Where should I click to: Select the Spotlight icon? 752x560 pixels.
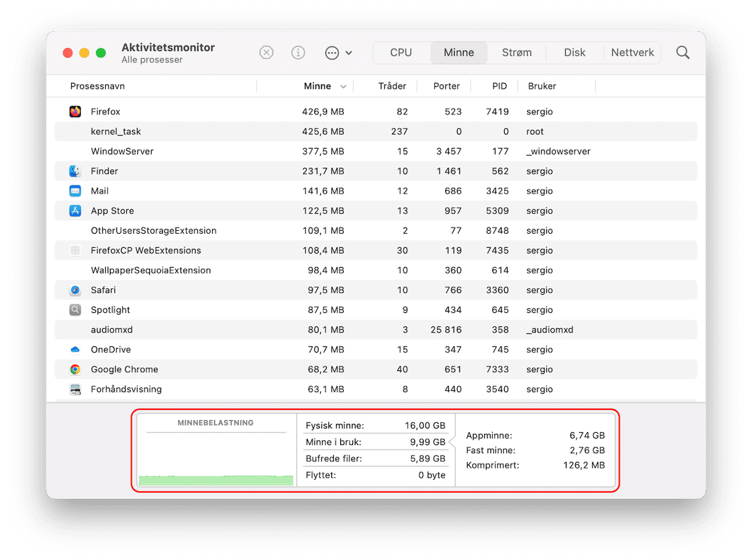tap(75, 309)
